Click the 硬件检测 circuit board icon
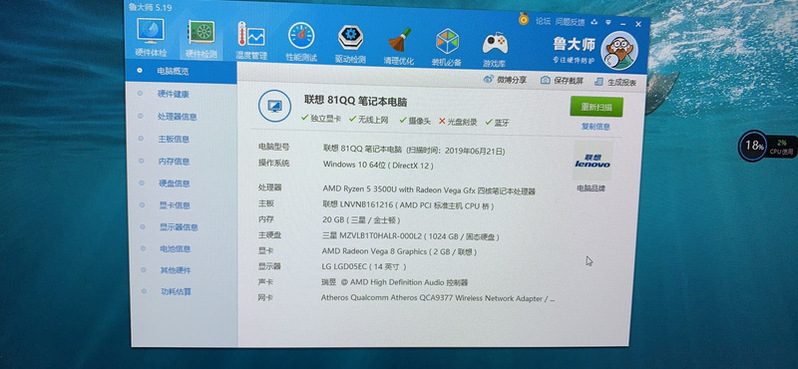Screen dimensions: 798x369 201,38
